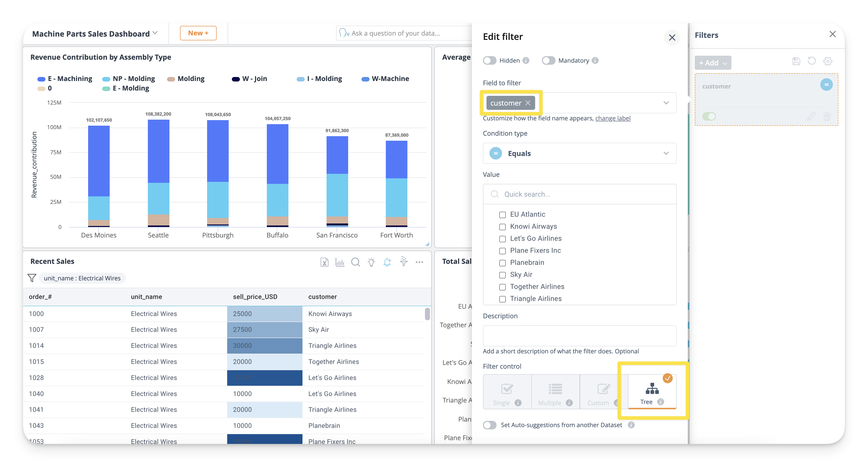Enable the Mandatory switch
The width and height of the screenshot is (868, 467).
(x=548, y=61)
